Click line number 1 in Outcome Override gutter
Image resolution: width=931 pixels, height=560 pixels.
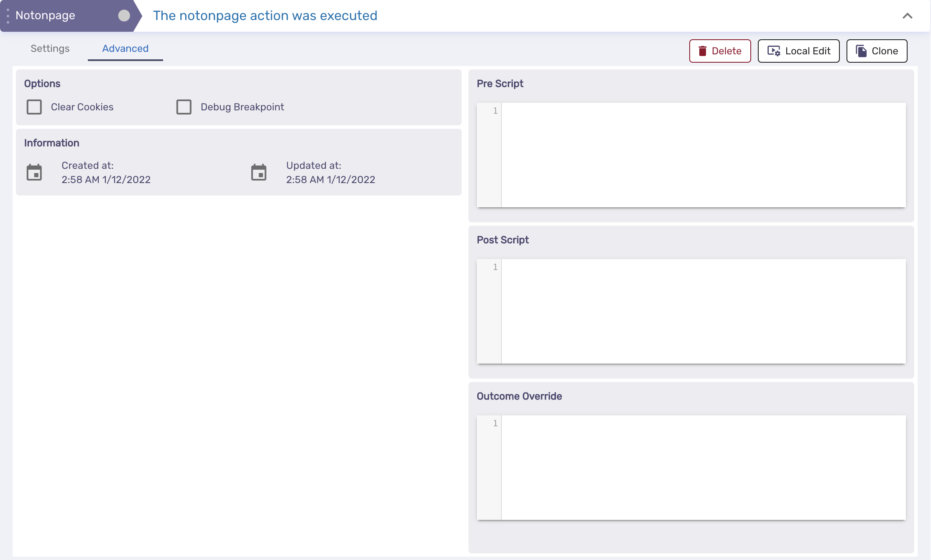pos(495,423)
